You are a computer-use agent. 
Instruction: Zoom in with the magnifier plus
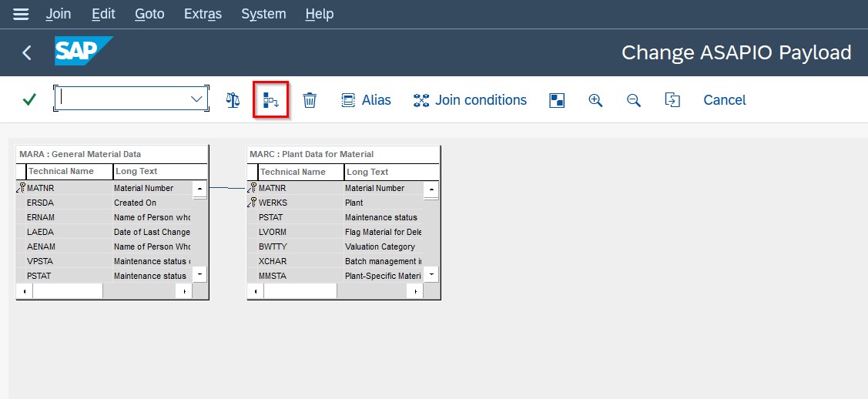[595, 100]
